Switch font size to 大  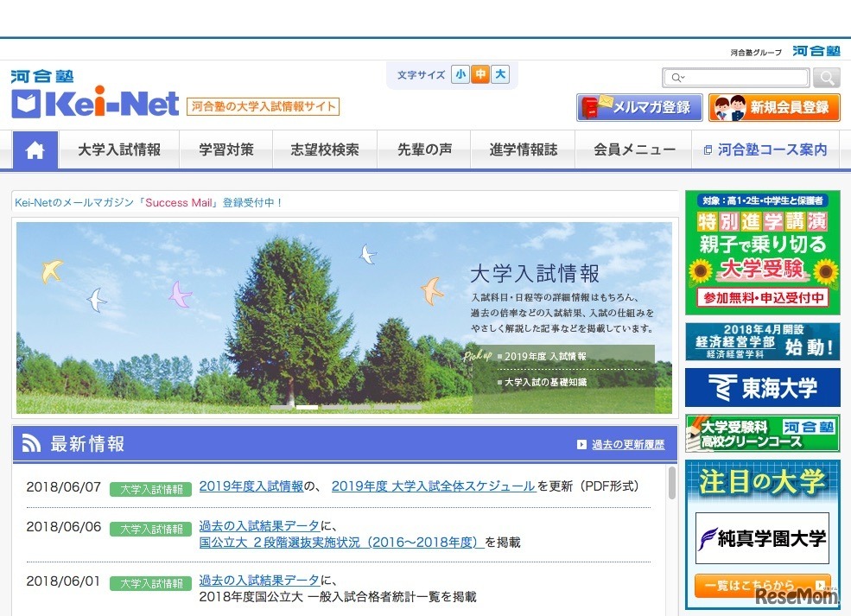[499, 75]
